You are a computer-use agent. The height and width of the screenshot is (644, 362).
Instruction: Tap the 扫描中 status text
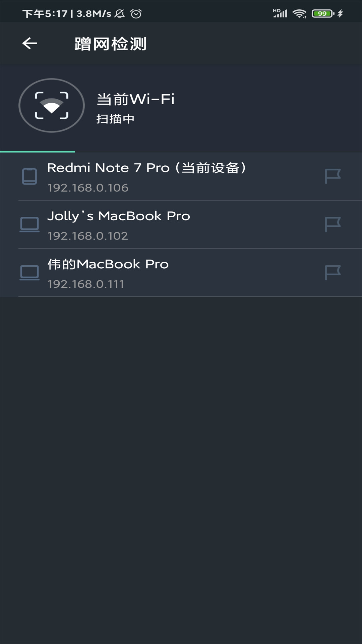[115, 119]
